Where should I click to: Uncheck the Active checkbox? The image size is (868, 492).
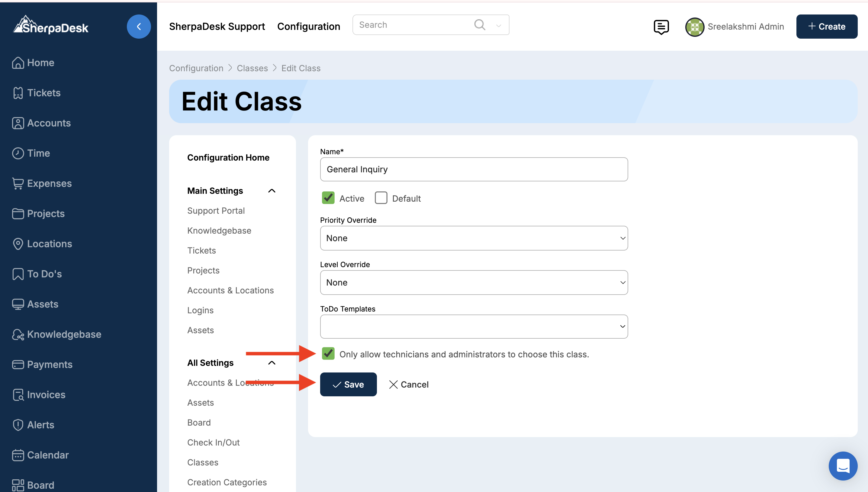[328, 198]
